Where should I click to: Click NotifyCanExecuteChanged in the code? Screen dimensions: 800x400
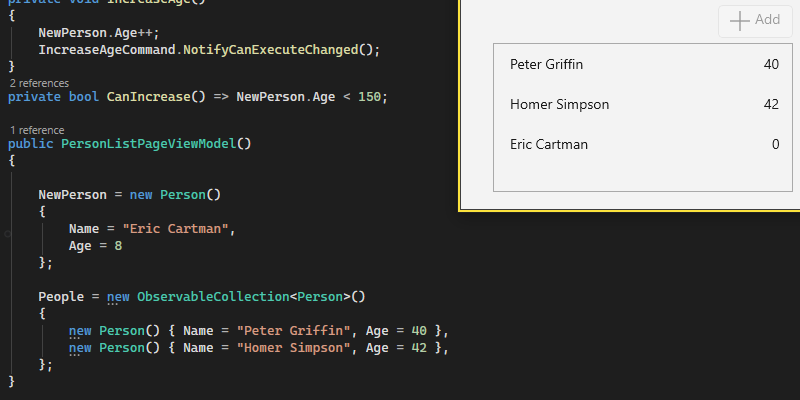pyautogui.click(x=270, y=50)
